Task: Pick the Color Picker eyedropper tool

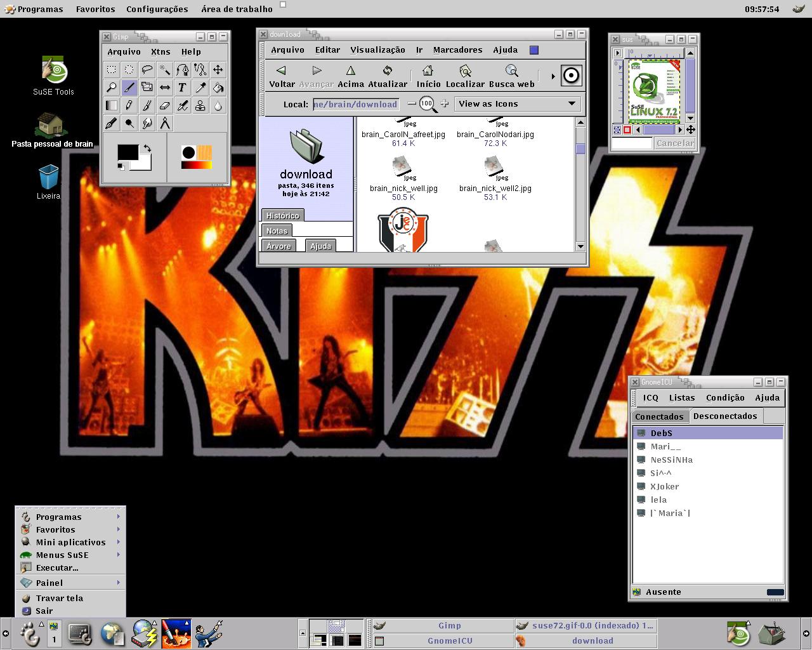Action: pos(200,88)
